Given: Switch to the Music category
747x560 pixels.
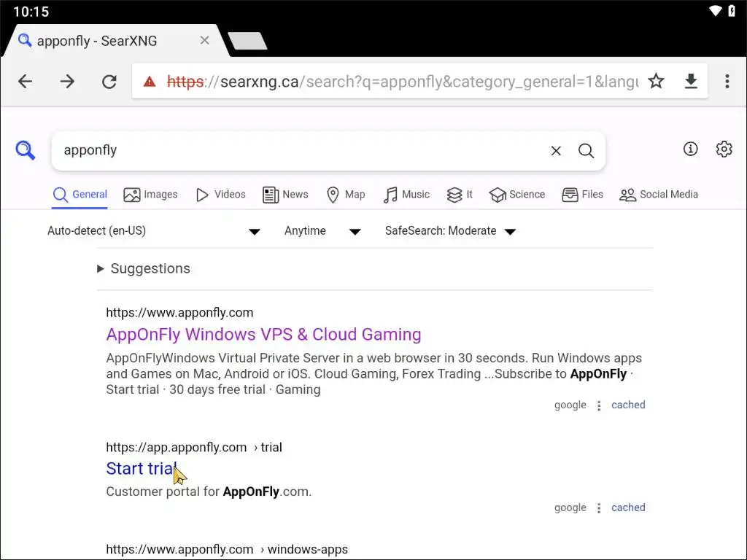Looking at the screenshot, I should (406, 194).
